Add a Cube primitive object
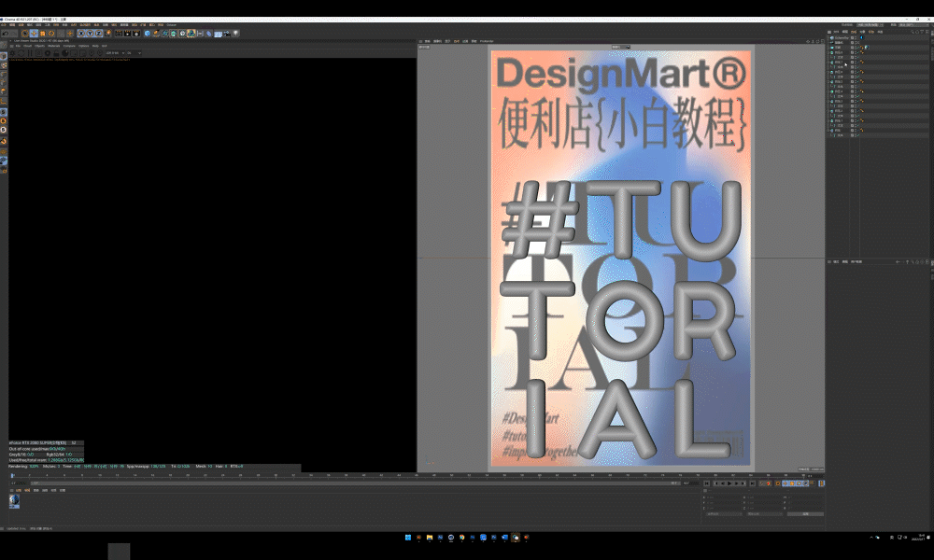This screenshot has width=934, height=560. 148,34
